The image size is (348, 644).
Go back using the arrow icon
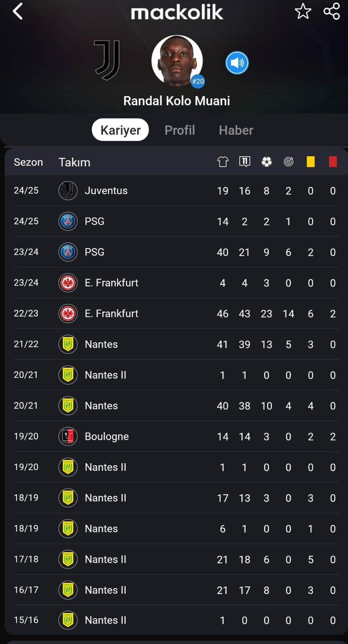click(x=18, y=11)
